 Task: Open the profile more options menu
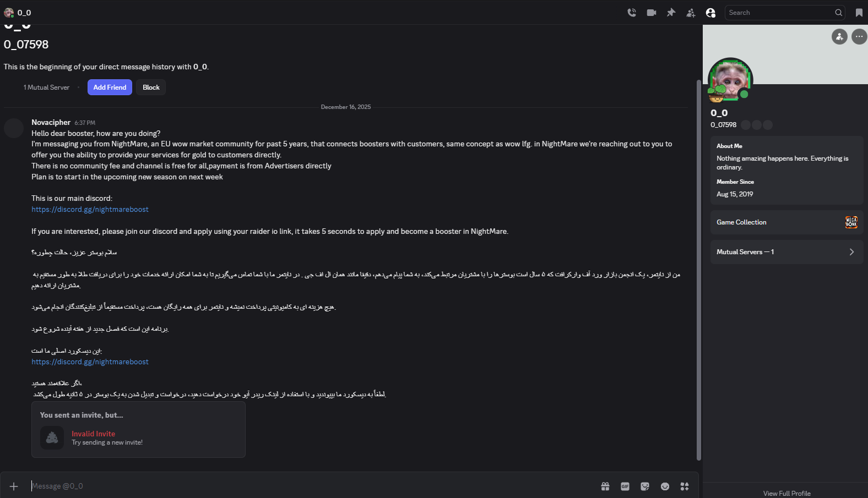pos(859,37)
